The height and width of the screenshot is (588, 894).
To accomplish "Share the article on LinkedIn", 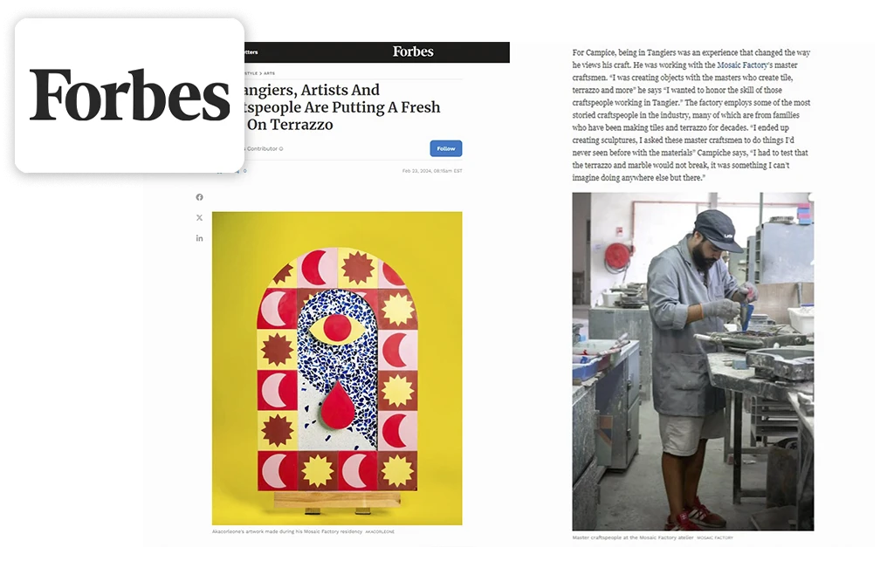I will [199, 238].
